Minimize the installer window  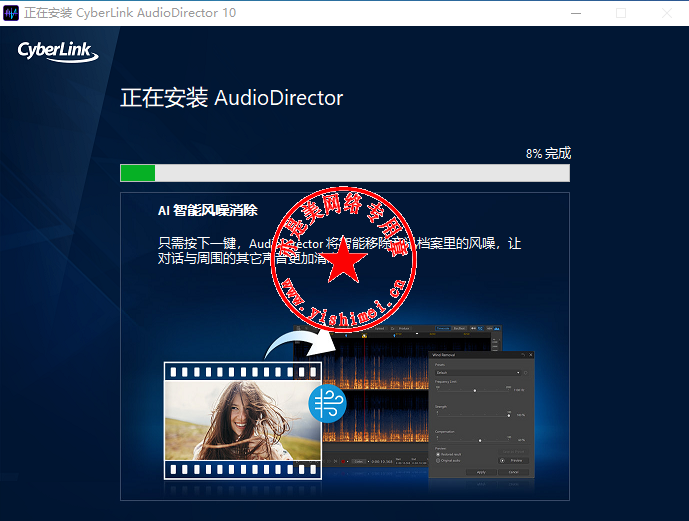pos(576,13)
